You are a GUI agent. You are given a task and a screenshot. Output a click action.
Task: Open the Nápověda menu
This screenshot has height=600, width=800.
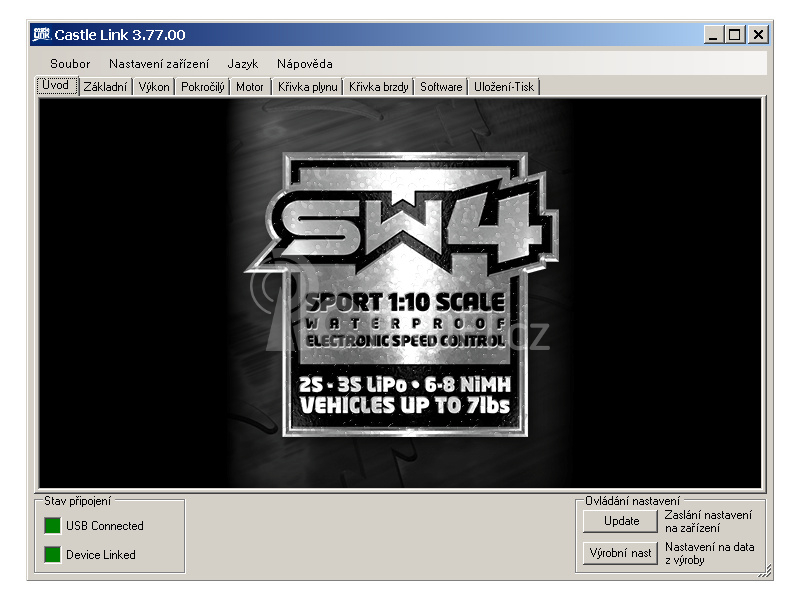pos(305,64)
